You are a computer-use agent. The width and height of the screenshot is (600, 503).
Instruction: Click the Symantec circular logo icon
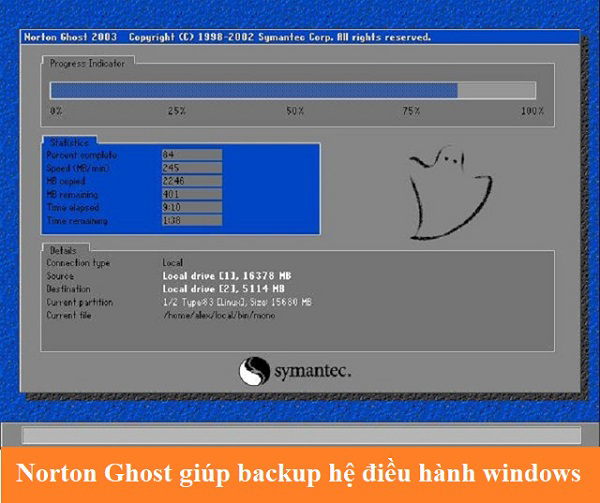click(254, 372)
